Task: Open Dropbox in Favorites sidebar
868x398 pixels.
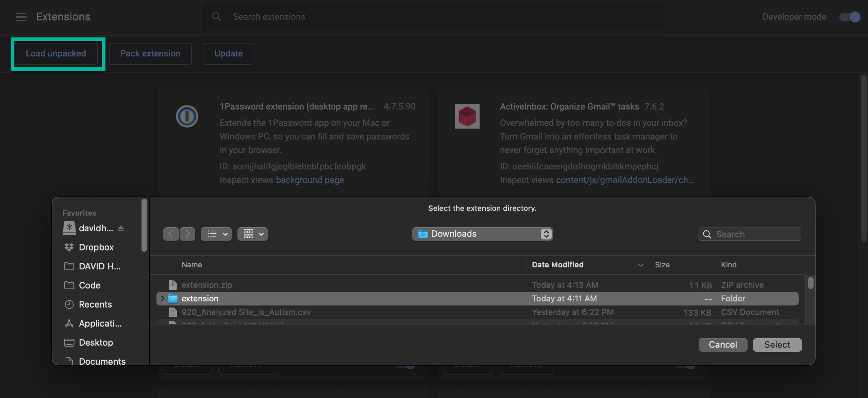Action: [x=96, y=247]
